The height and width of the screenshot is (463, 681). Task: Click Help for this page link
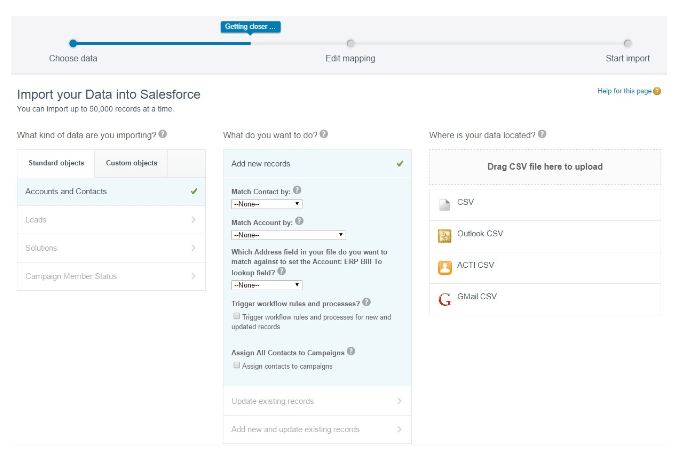click(x=623, y=91)
